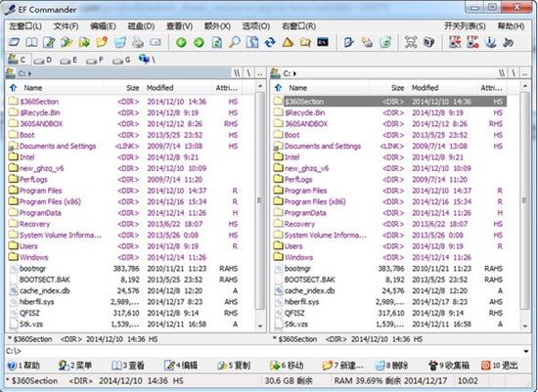Image resolution: width=538 pixels, height=392 pixels.
Task: Switch to drive D button
Action: 43,60
